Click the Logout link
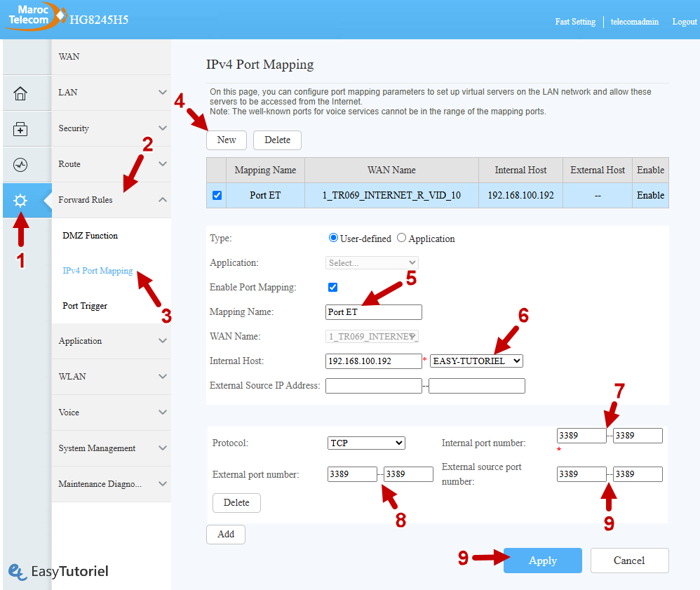 685,22
